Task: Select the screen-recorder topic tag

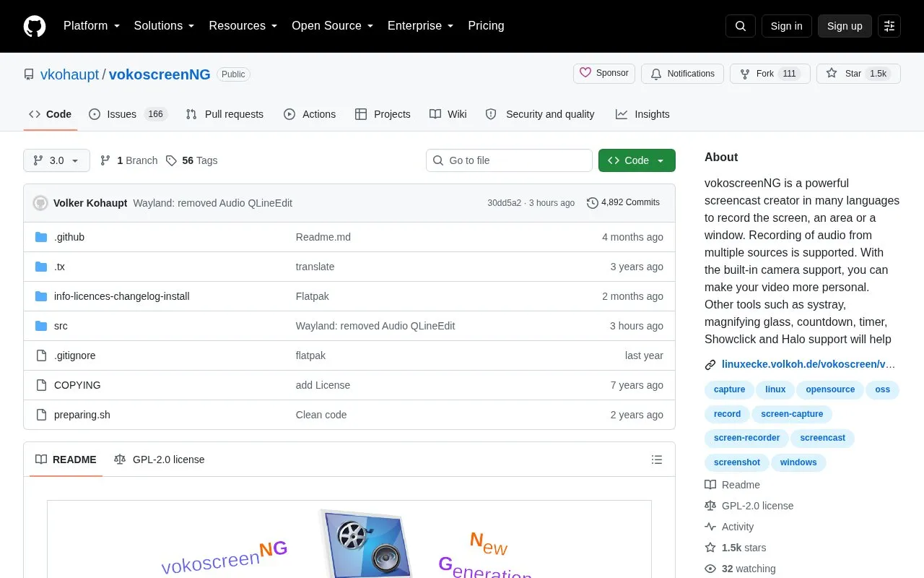Action: [x=746, y=438]
